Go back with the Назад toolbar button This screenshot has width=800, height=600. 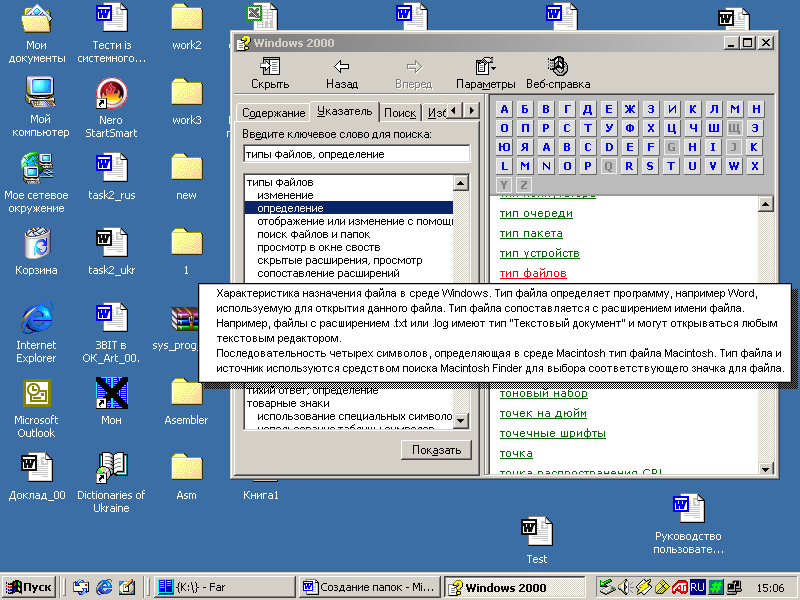click(341, 73)
